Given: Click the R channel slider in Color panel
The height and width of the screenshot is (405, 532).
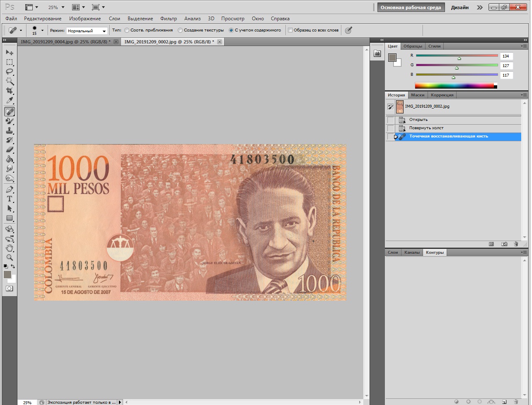Looking at the screenshot, I should pyautogui.click(x=457, y=56).
